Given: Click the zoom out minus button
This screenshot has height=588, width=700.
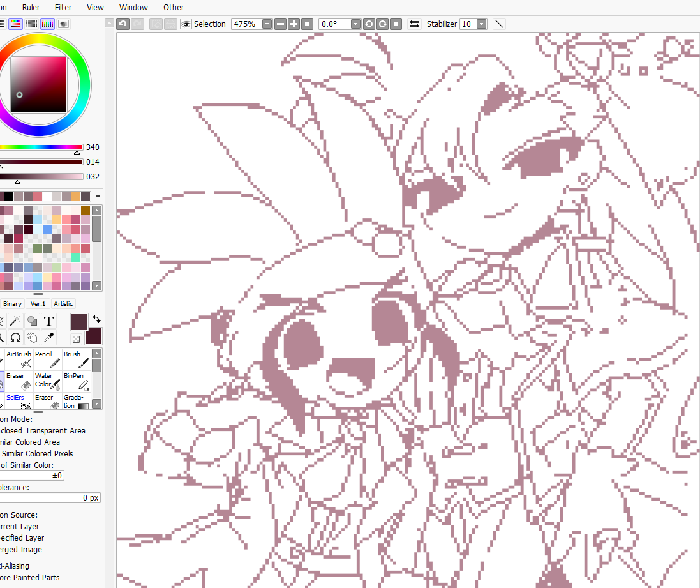Looking at the screenshot, I should (x=280, y=24).
